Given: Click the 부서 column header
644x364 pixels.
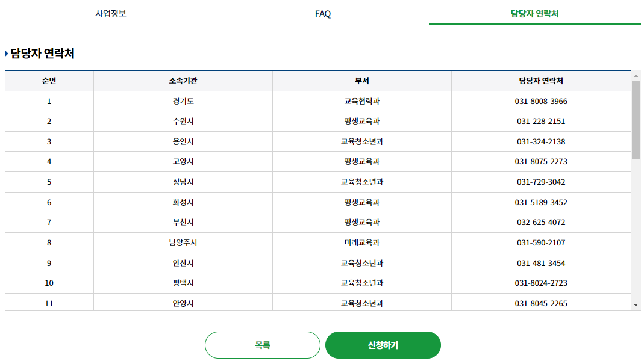Looking at the screenshot, I should [361, 81].
